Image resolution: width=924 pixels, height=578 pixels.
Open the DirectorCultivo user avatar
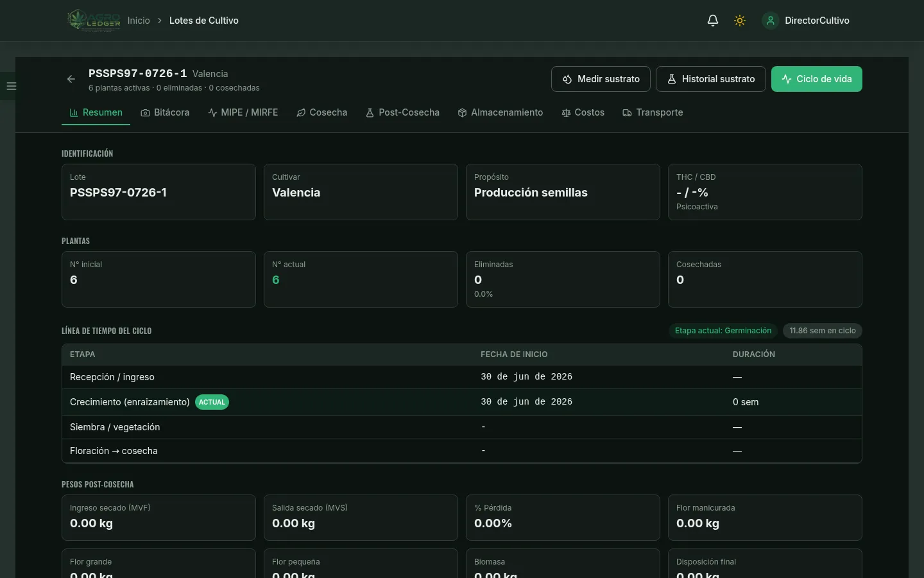(770, 21)
